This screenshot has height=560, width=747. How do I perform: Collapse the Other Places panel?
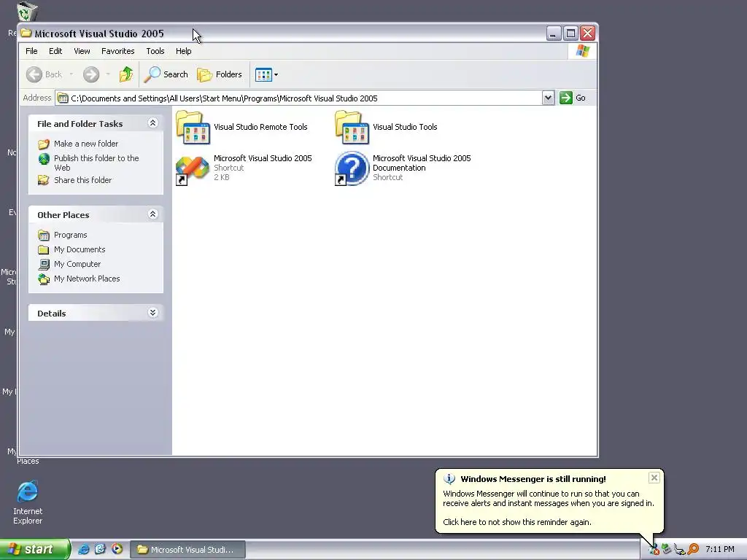pyautogui.click(x=152, y=214)
